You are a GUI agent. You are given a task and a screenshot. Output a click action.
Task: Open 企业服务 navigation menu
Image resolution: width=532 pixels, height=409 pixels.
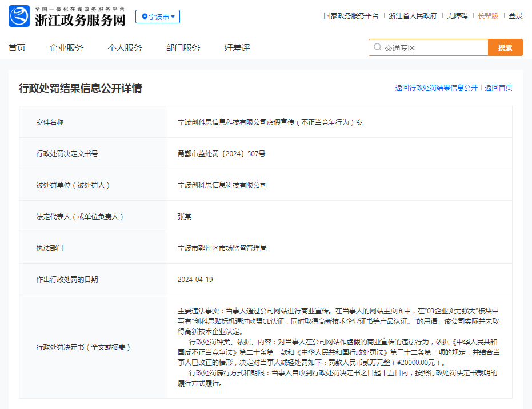tap(66, 48)
